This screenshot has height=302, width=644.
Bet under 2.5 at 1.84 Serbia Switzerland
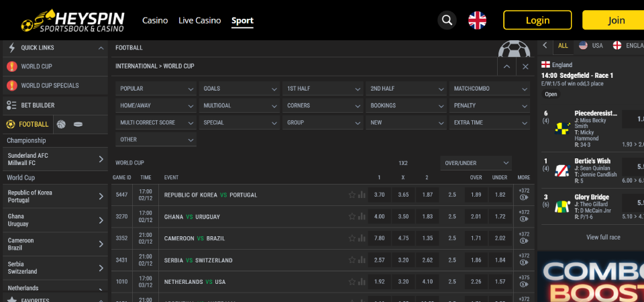point(500,260)
